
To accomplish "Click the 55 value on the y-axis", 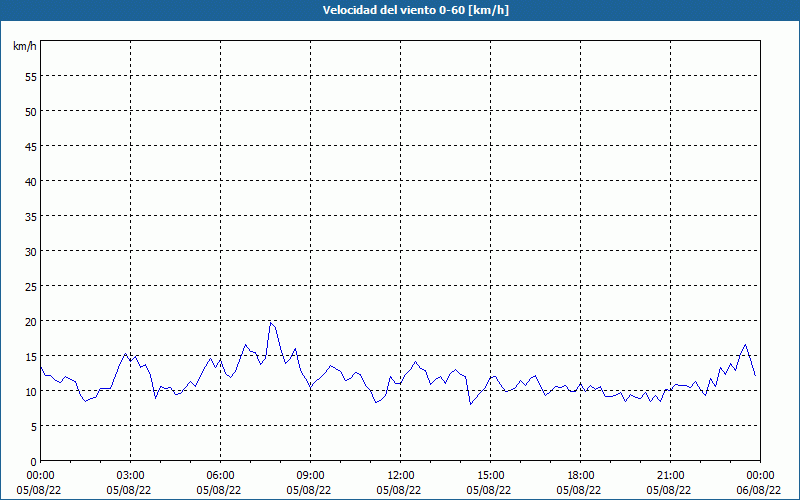I will 31,78.
